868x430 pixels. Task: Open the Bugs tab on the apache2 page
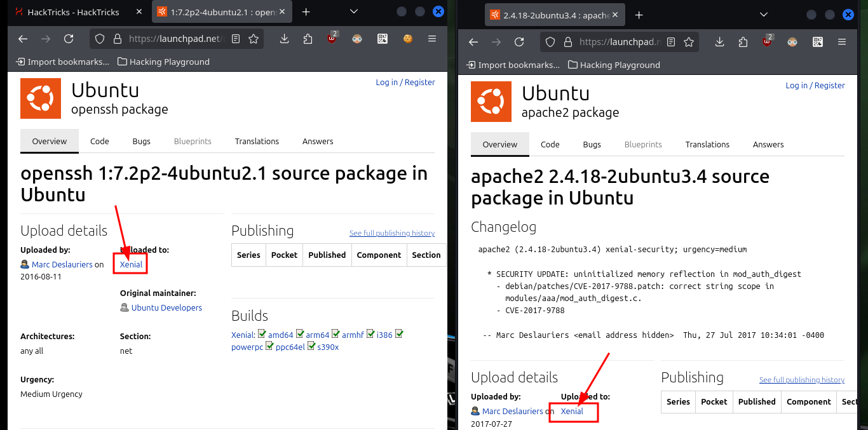pos(592,144)
